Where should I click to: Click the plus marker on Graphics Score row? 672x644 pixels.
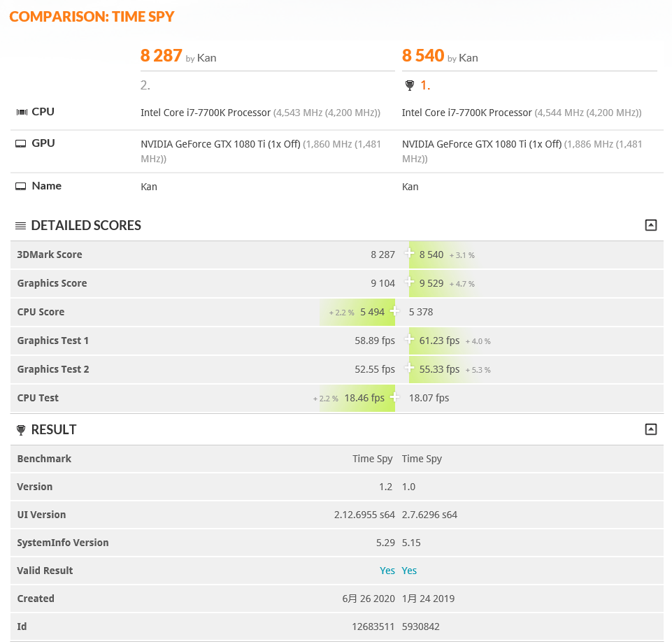[409, 282]
